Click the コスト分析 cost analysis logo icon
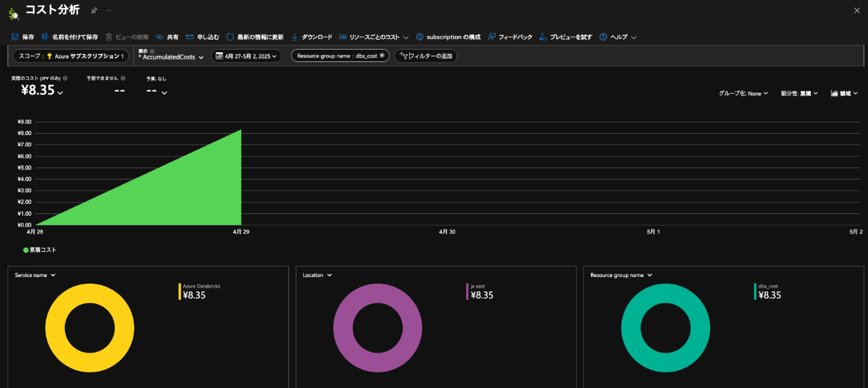868x388 pixels. 13,12
